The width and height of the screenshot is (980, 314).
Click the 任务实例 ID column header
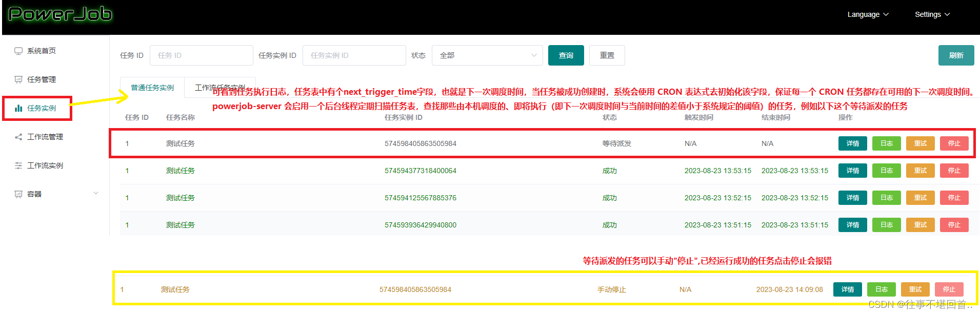pos(404,117)
